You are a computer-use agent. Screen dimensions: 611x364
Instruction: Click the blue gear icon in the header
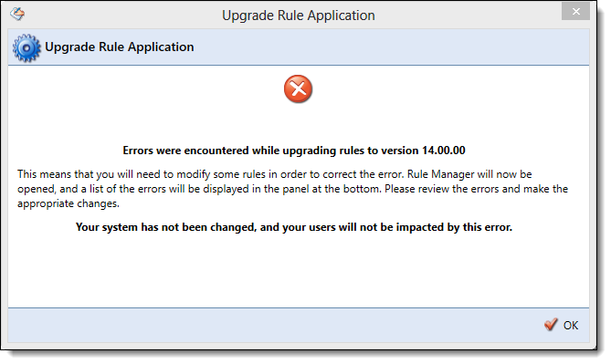[x=26, y=47]
